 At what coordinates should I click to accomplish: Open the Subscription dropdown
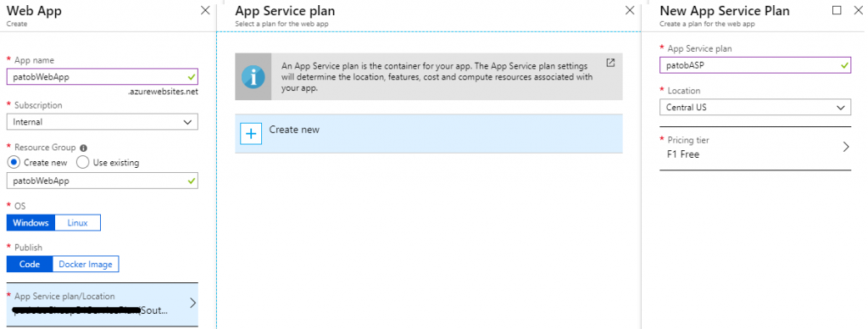click(x=103, y=122)
